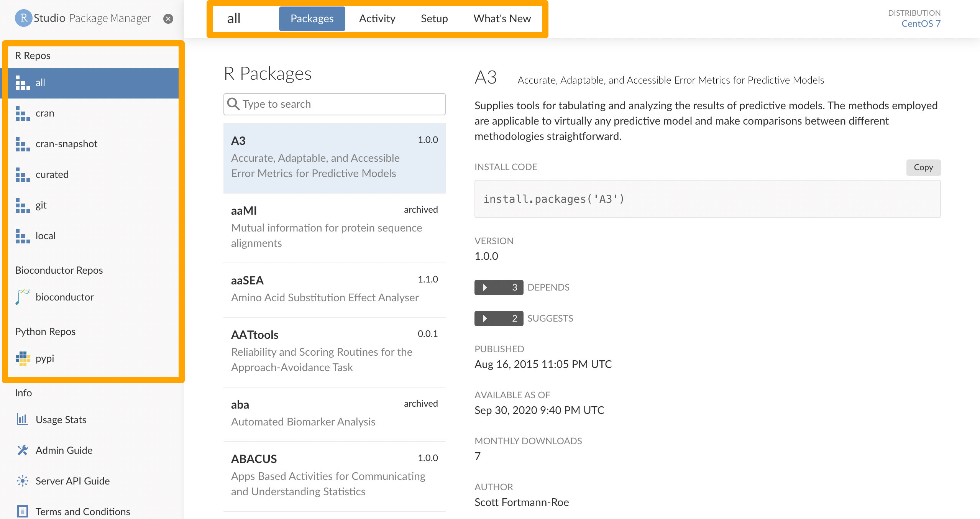Select the AATtools package entry
The height and width of the screenshot is (519, 980).
(334, 352)
